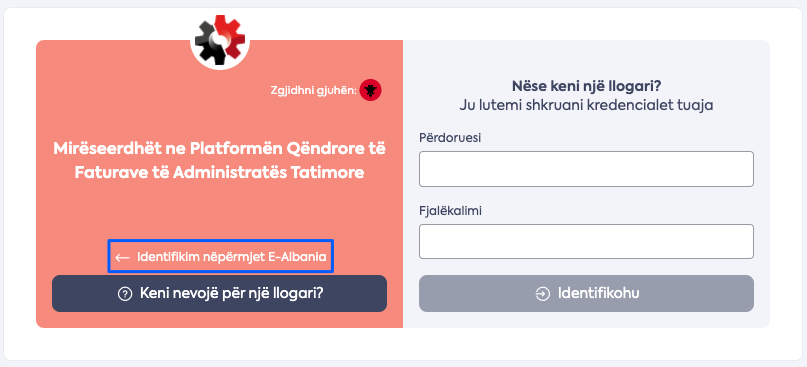Click the Keni nevojë për një llogari button
The image size is (807, 367).
click(219, 293)
